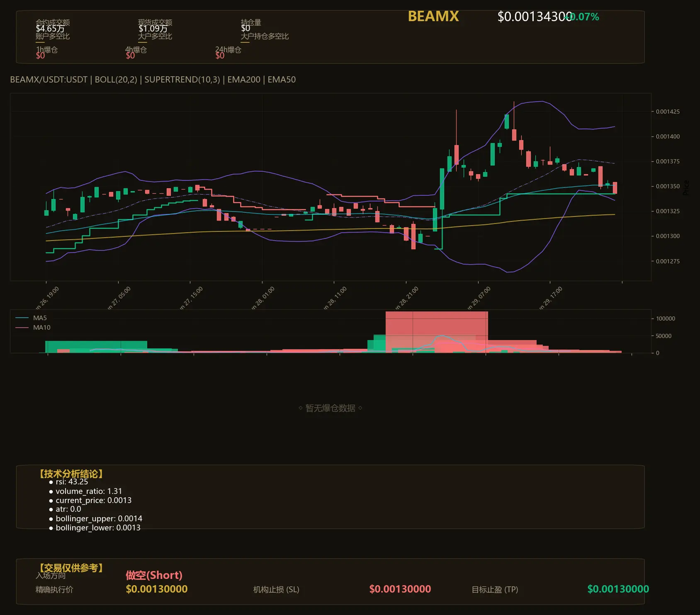Screen dimensions: 700x615
Task: Select the $0.00134300 current price
Action: point(535,17)
